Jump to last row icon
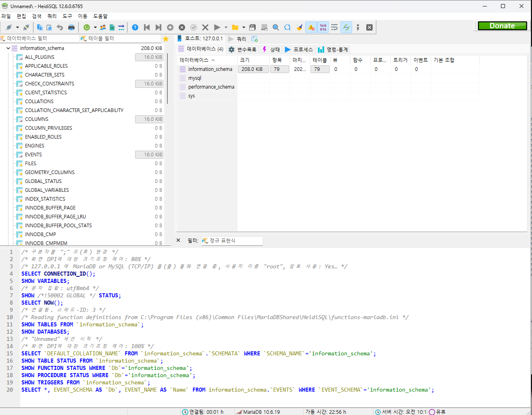Viewport: 532px width, 415px height. click(159, 27)
